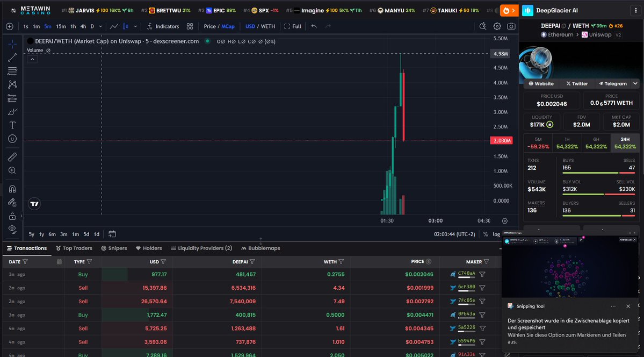
Task: Select the crosshair cursor tool
Action: pos(12,44)
